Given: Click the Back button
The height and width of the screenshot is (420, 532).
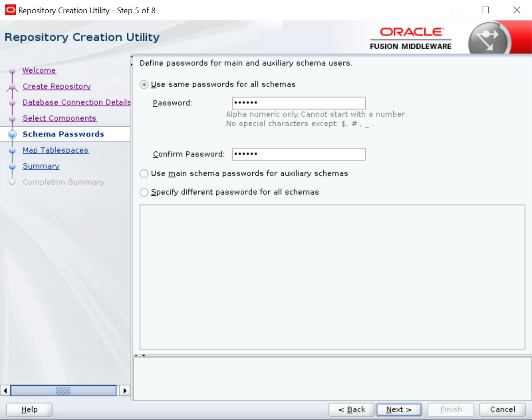Looking at the screenshot, I should 352,409.
